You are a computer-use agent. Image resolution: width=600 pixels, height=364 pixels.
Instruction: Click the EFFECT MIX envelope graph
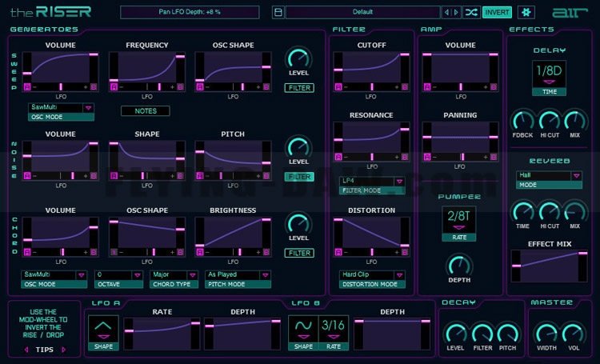[x=550, y=266]
